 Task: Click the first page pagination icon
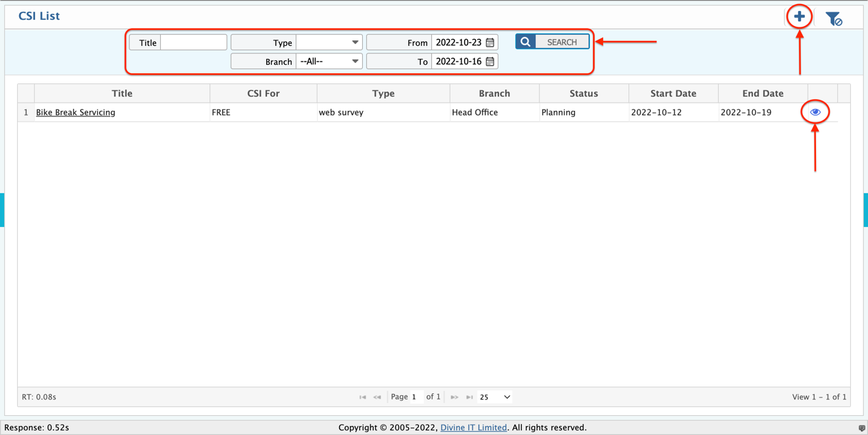[x=362, y=397]
